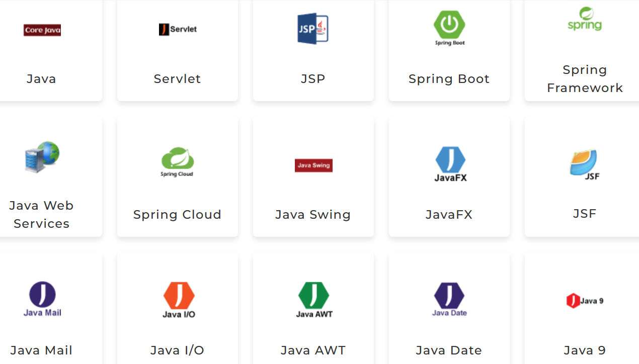The height and width of the screenshot is (364, 639).
Task: Click the red Java Swing badge icon
Action: [x=313, y=165]
